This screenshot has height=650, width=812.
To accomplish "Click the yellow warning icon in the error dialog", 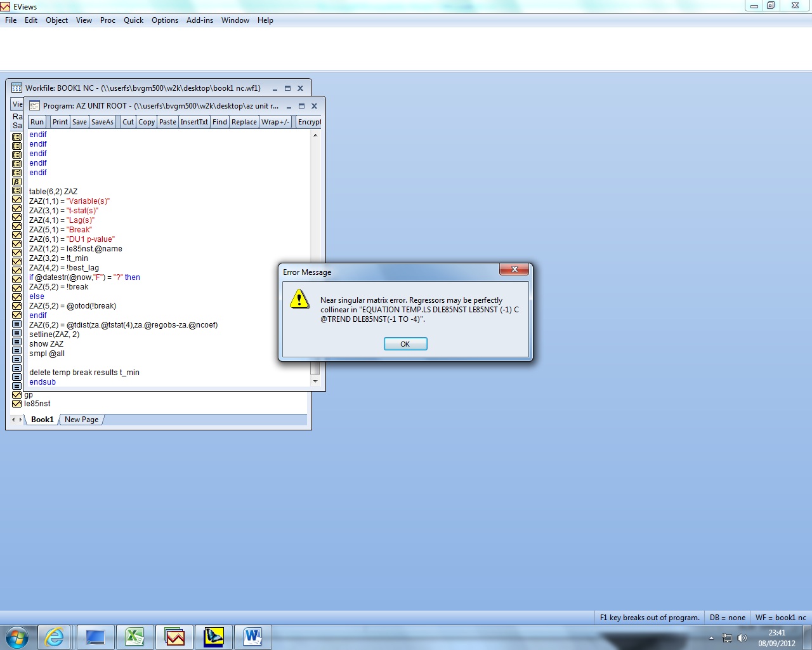I will coord(299,299).
